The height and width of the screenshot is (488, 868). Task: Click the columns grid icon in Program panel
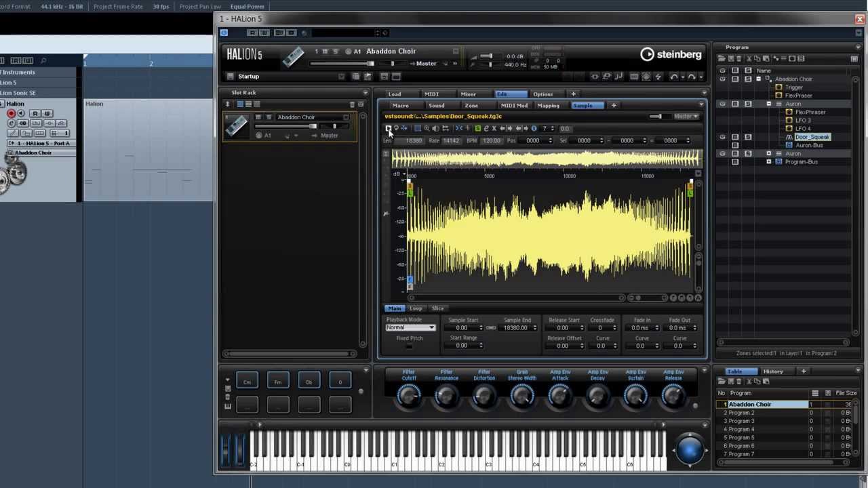coord(854,58)
